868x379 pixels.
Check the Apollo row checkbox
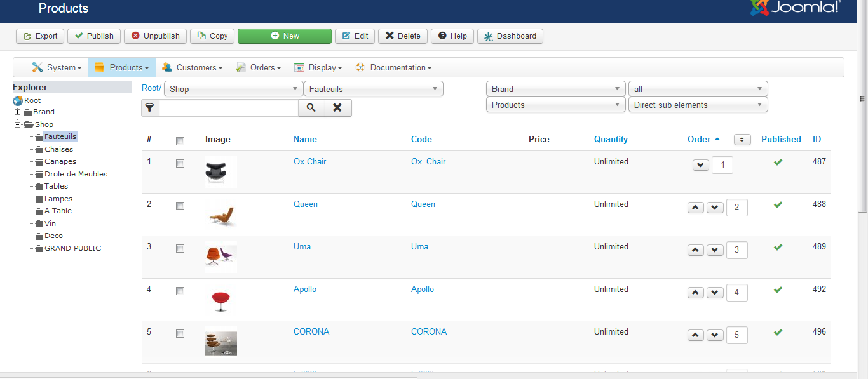coord(180,291)
